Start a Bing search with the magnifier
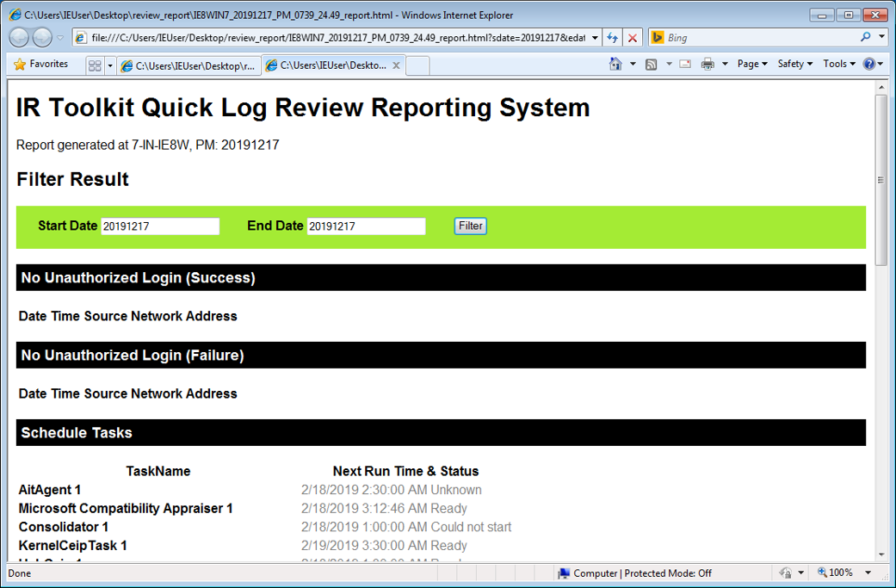 point(867,37)
